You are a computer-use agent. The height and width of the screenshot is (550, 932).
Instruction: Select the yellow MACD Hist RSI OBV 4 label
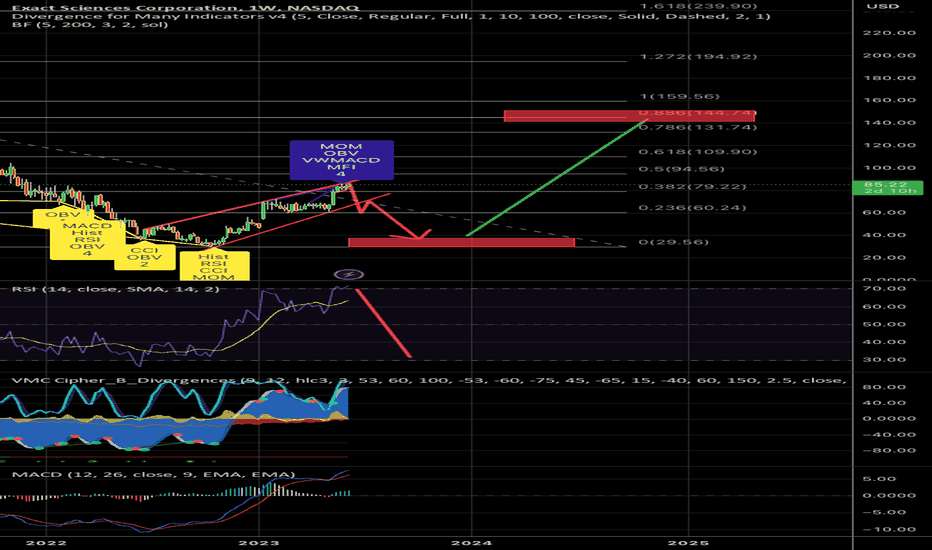pos(87,240)
